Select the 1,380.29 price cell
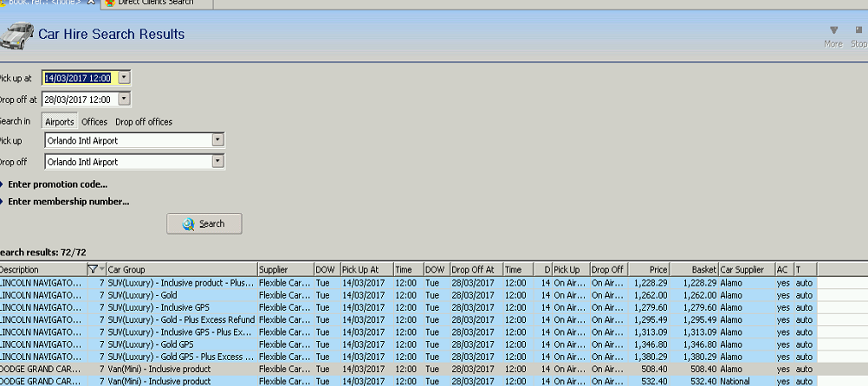The image size is (868, 386). (651, 357)
